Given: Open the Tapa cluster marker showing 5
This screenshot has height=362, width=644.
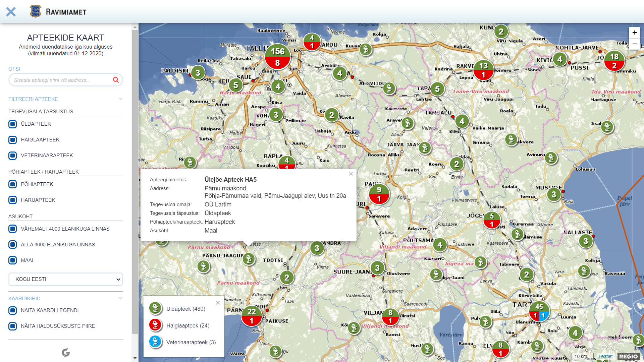Looking at the screenshot, I should coord(437,89).
